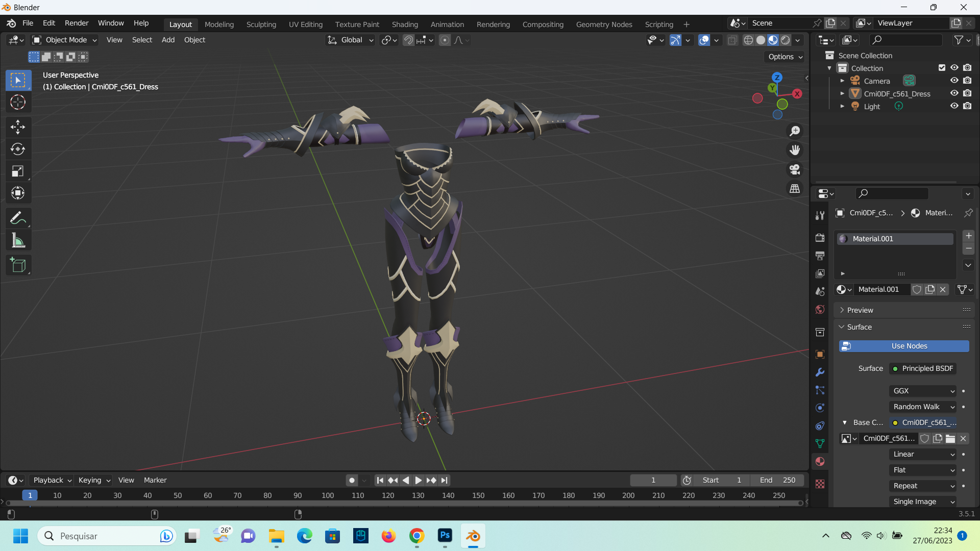Open the Particles properties tab
980x551 pixels.
[820, 390]
